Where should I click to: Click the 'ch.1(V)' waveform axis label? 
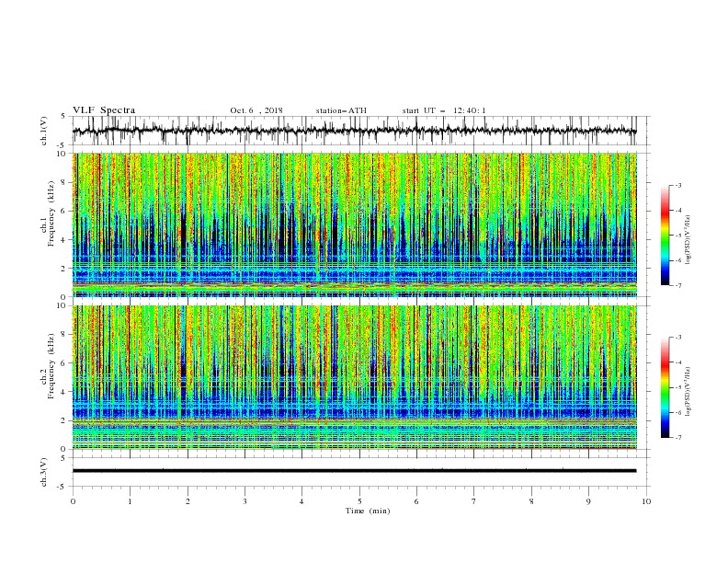44,131
